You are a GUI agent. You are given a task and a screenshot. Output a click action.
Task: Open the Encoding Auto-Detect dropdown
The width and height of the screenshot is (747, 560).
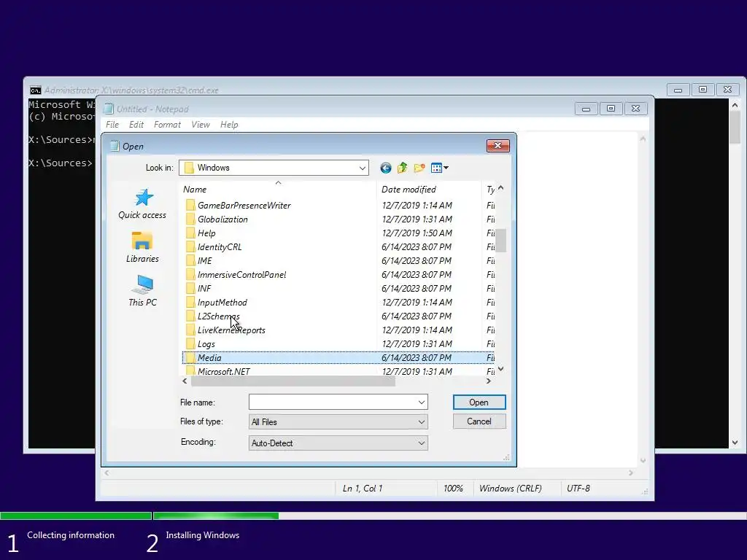pos(338,443)
